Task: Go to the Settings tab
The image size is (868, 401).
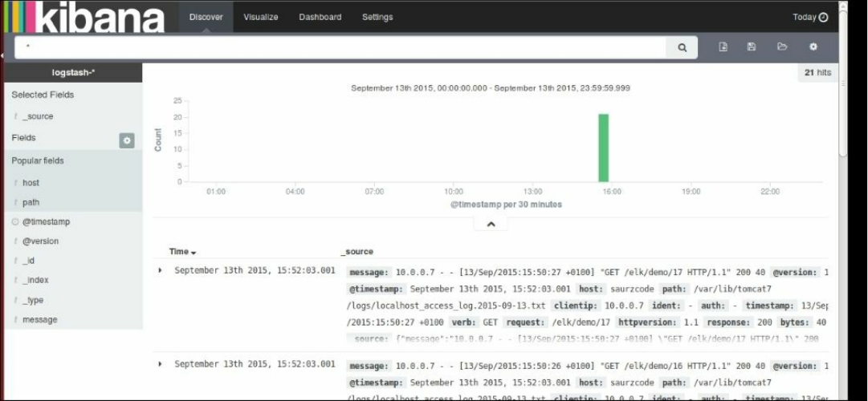Action: tap(377, 17)
